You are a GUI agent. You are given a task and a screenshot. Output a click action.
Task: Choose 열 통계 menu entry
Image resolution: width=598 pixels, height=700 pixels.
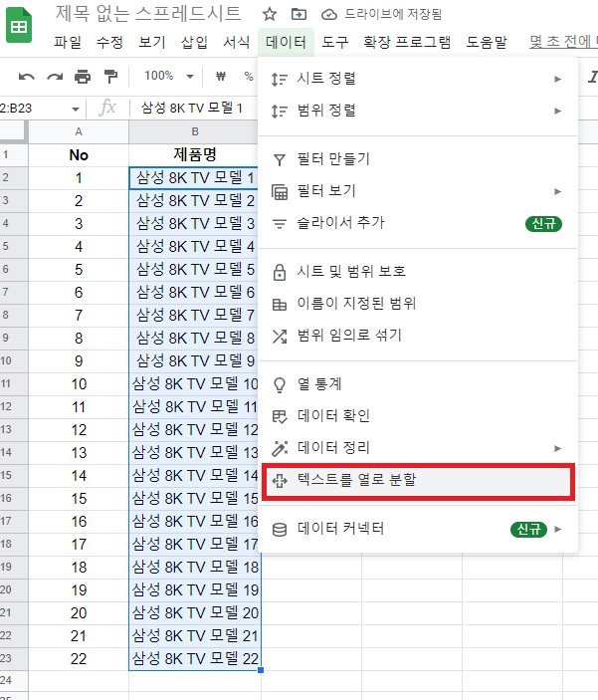tap(418, 384)
